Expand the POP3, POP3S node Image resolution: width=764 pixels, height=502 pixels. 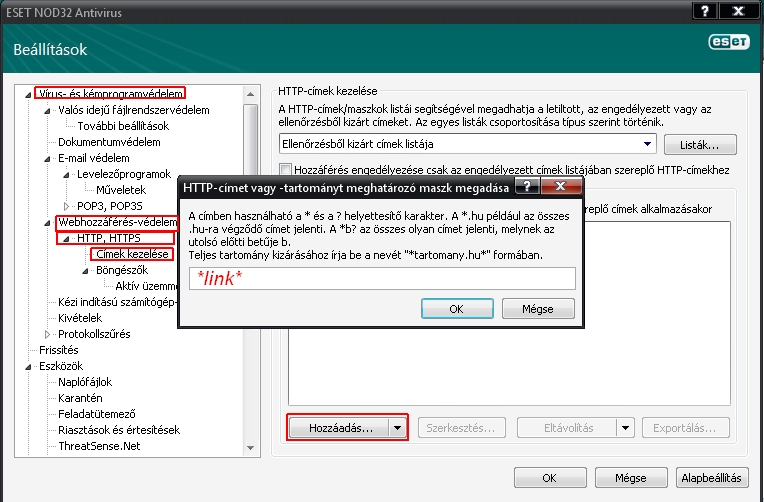point(66,207)
